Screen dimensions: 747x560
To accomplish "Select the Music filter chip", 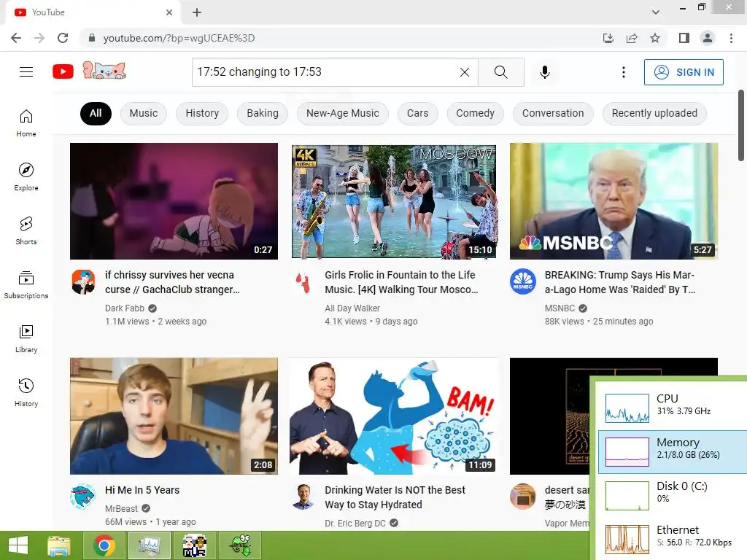I will click(144, 113).
